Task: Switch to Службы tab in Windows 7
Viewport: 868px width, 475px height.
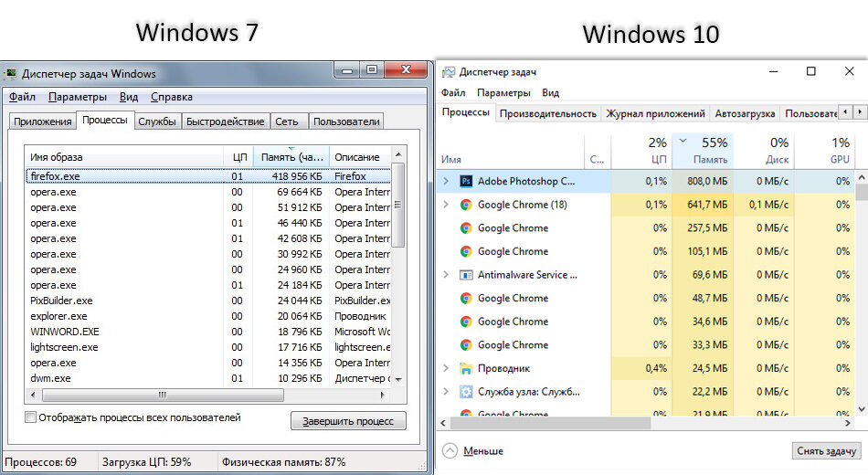Action: tap(157, 121)
